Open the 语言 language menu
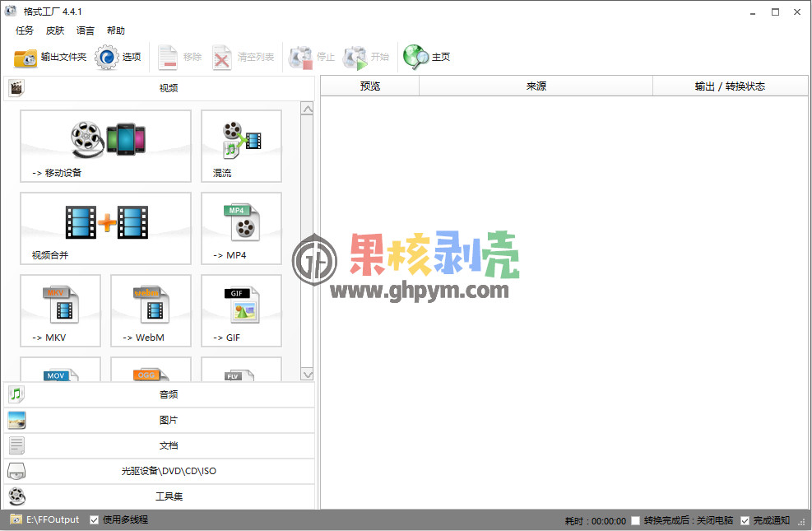Screen dimensions: 812x531 point(86,30)
